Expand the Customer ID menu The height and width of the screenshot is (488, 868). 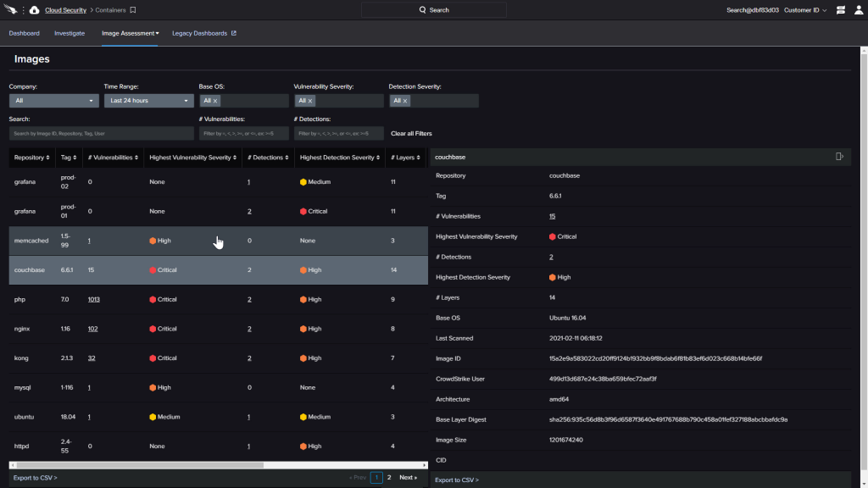coord(805,10)
